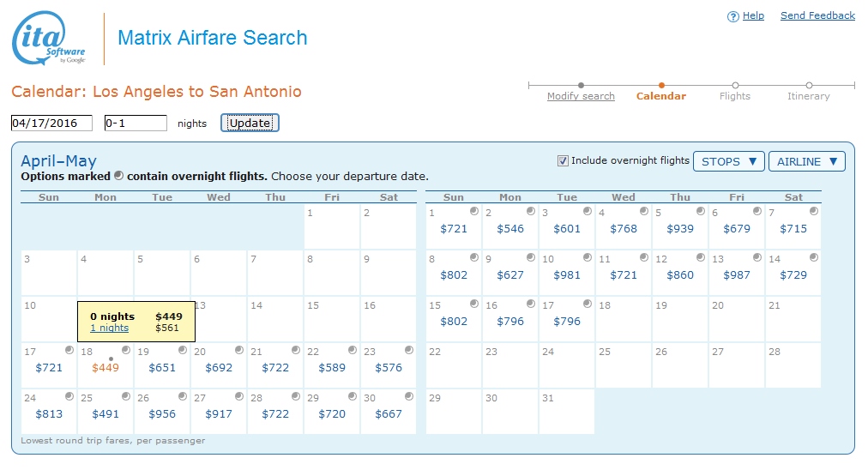Click the overnight flight icon on April 17
868x470 pixels.
[x=69, y=350]
